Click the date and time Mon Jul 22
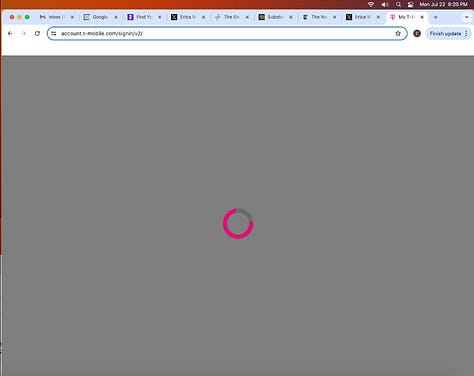 tap(443, 4)
